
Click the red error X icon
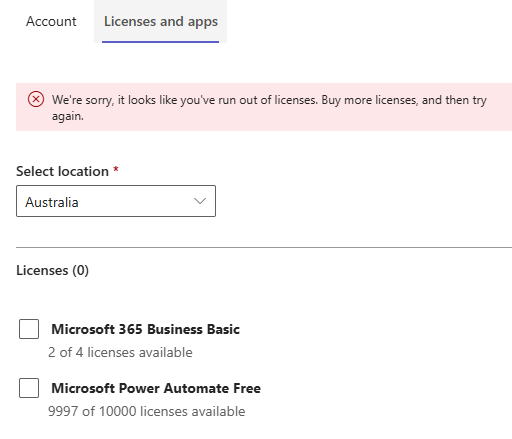[36, 99]
